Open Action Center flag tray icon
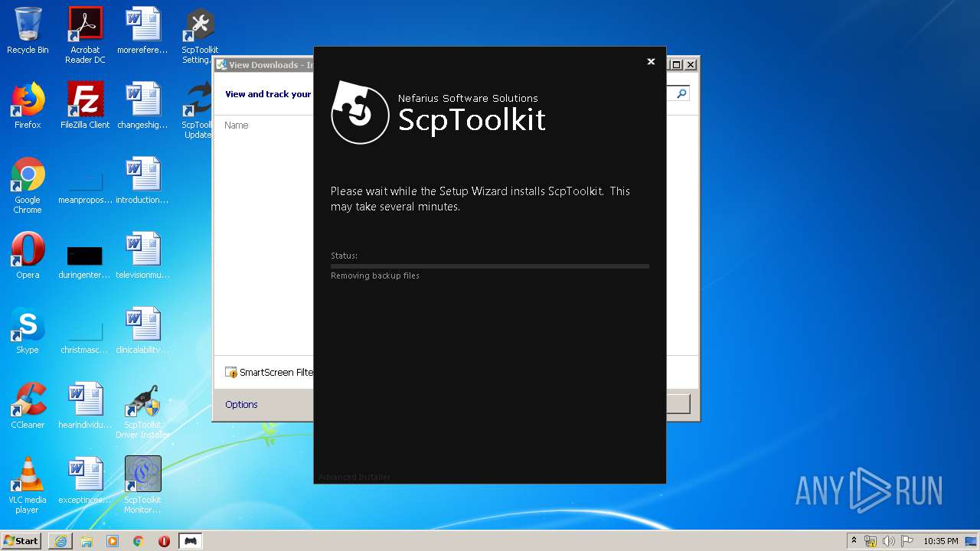The height and width of the screenshot is (551, 980). [907, 541]
